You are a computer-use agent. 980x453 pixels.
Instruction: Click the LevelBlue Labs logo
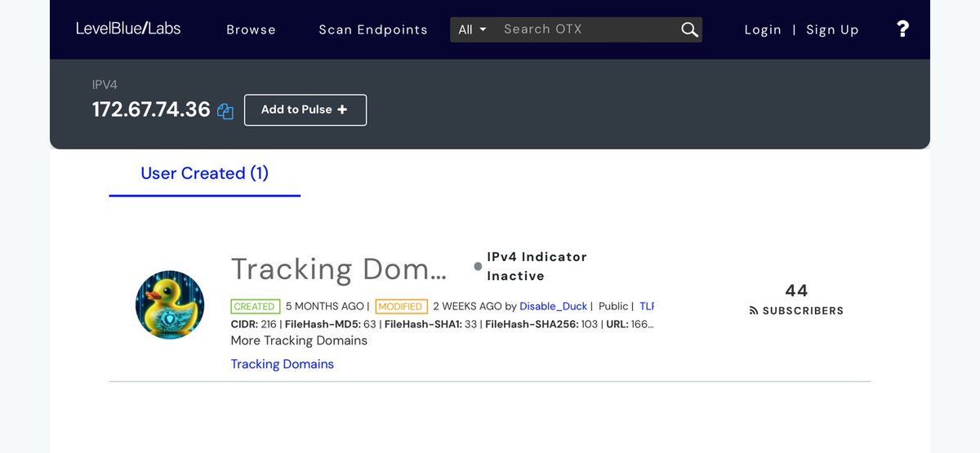(128, 29)
